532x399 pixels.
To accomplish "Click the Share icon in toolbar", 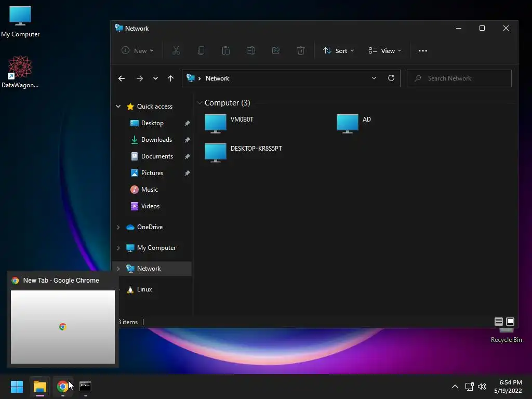I will tap(276, 50).
